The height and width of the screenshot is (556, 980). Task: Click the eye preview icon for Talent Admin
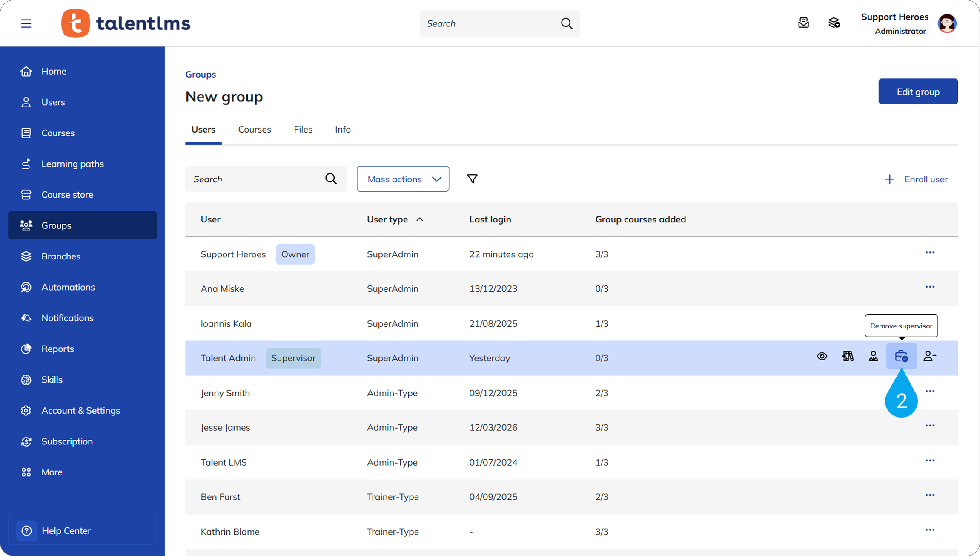point(822,356)
